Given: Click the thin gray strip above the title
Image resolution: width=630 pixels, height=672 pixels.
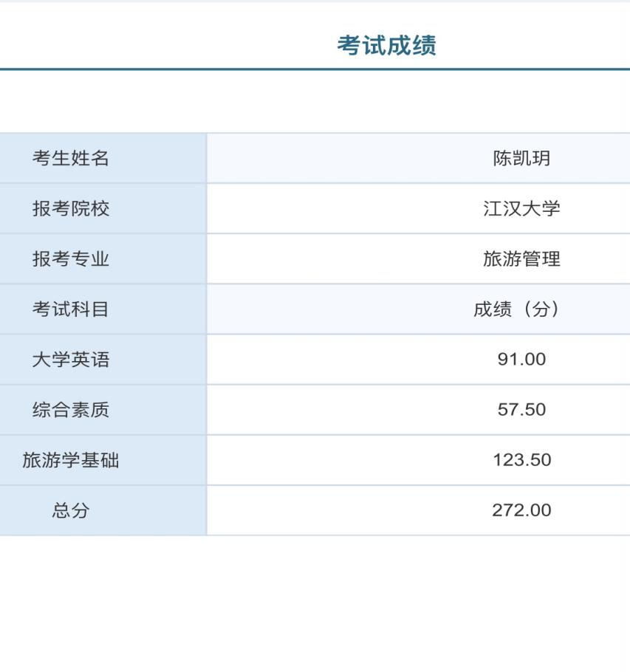Looking at the screenshot, I should click(315, 1).
